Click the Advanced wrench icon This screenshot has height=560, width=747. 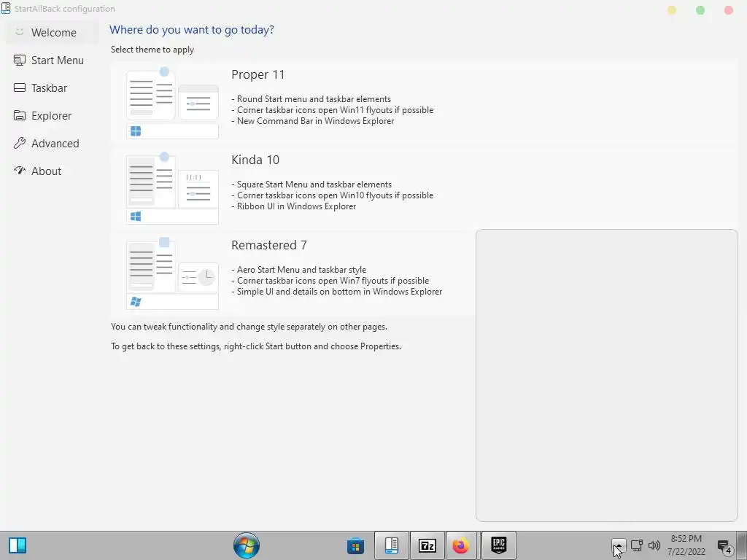click(20, 143)
